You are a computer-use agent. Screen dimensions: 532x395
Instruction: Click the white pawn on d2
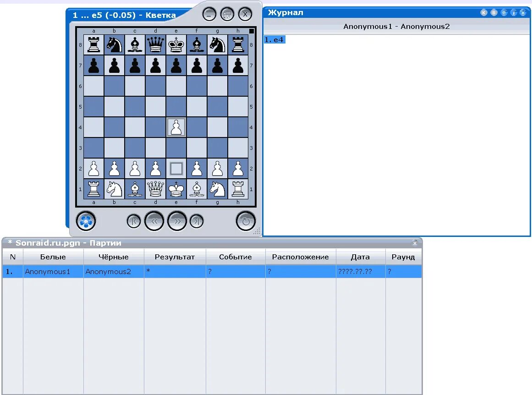pyautogui.click(x=155, y=168)
